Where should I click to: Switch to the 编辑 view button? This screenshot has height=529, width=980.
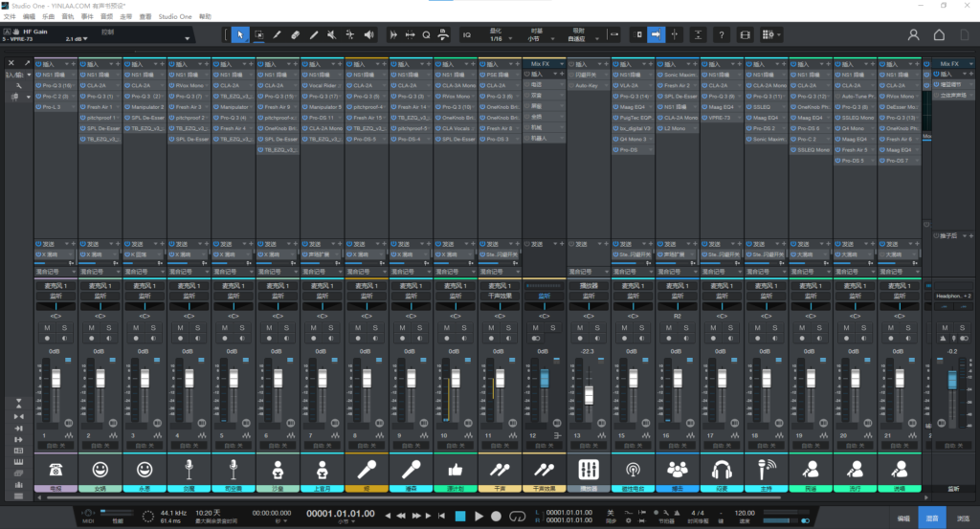pos(903,517)
